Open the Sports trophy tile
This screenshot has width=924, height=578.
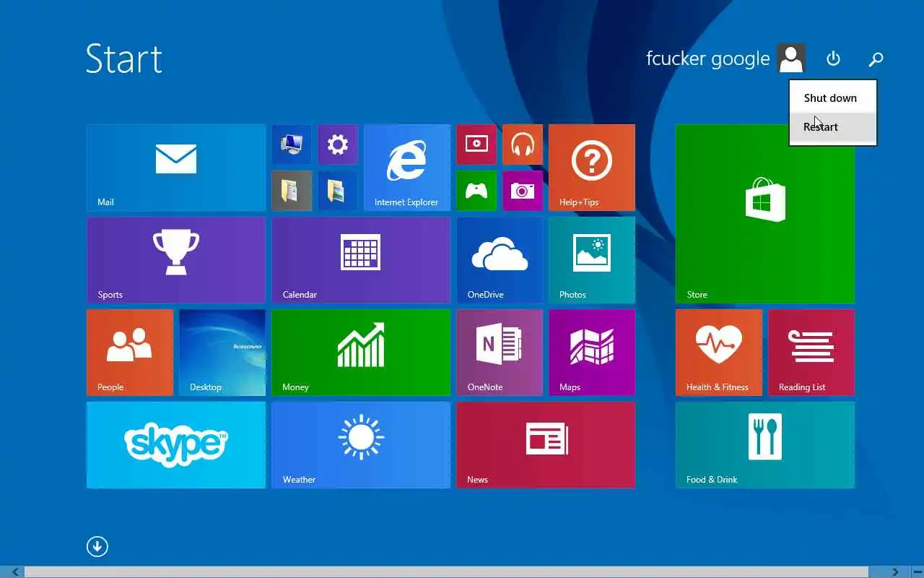point(176,260)
